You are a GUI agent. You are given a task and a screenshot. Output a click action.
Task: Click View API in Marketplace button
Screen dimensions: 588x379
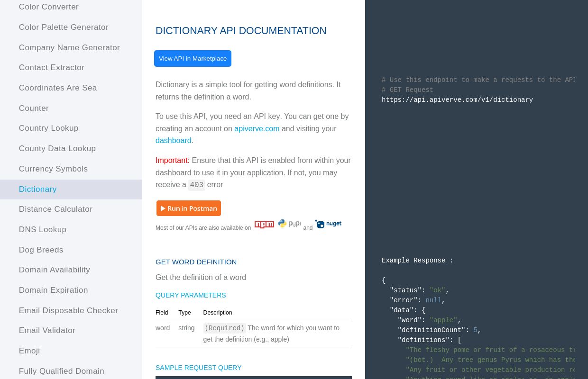pyautogui.click(x=193, y=59)
